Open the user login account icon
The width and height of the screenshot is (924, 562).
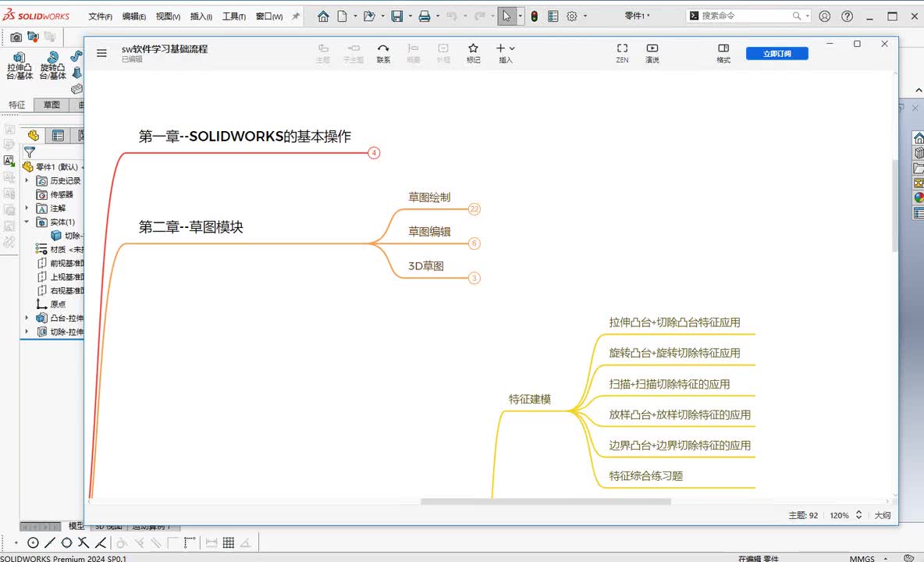click(x=824, y=16)
